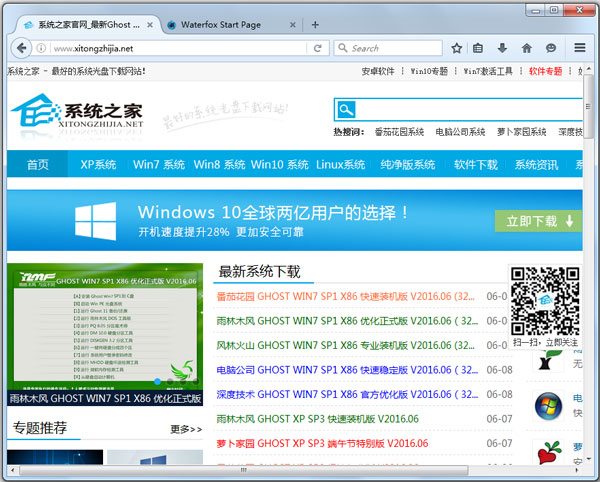Select the first blue carousel dot
Viewport: 600px width, 482px height.
point(157,381)
